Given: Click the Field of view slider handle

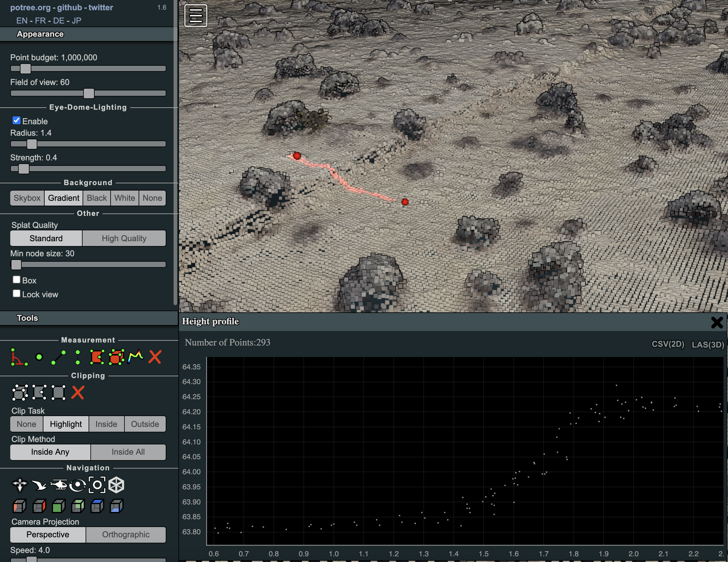Looking at the screenshot, I should (x=89, y=93).
